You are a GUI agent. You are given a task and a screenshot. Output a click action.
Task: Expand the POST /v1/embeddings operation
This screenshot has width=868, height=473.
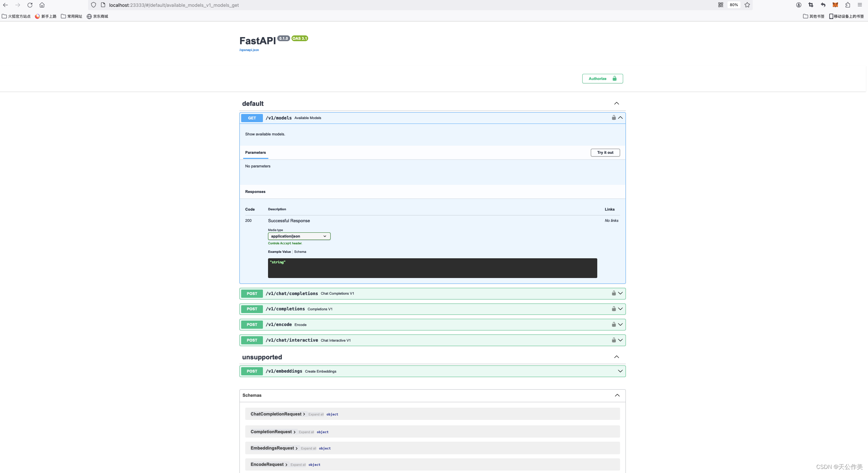pyautogui.click(x=620, y=371)
